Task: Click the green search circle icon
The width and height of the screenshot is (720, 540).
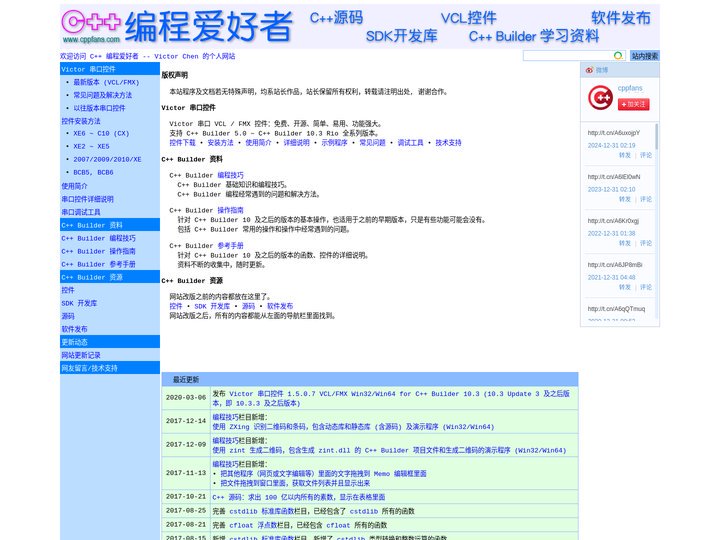Action: tap(618, 56)
